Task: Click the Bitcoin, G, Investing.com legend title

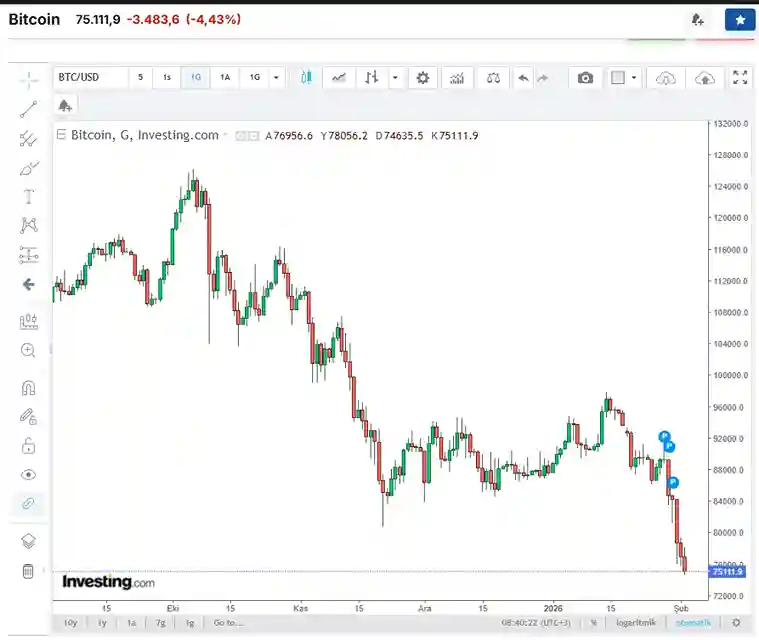Action: (x=145, y=135)
